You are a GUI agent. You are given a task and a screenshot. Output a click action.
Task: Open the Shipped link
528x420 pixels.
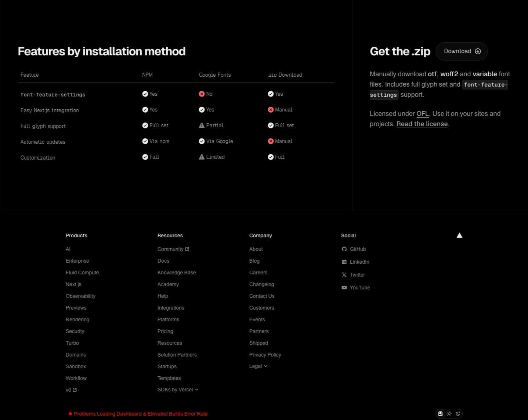coord(258,343)
